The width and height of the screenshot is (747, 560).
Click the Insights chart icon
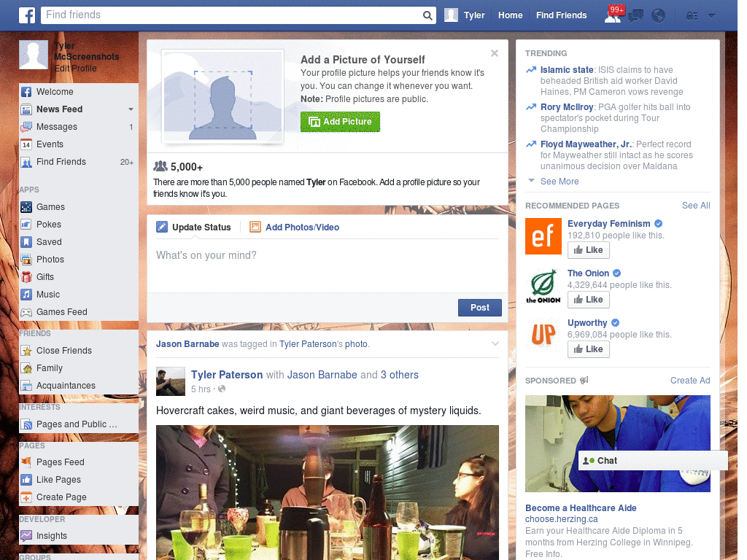coord(26,536)
